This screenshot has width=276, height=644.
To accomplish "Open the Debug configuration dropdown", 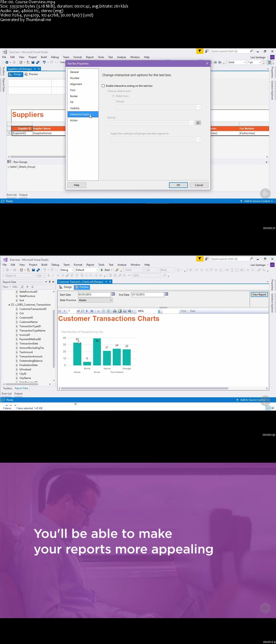I will coord(67,270).
